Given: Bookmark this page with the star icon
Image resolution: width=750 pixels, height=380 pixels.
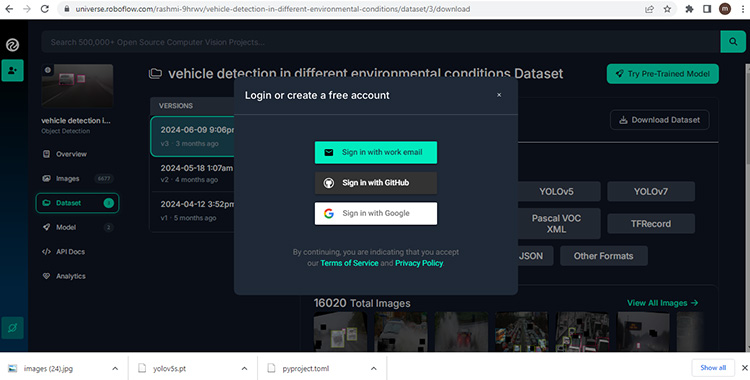Looking at the screenshot, I should click(667, 9).
